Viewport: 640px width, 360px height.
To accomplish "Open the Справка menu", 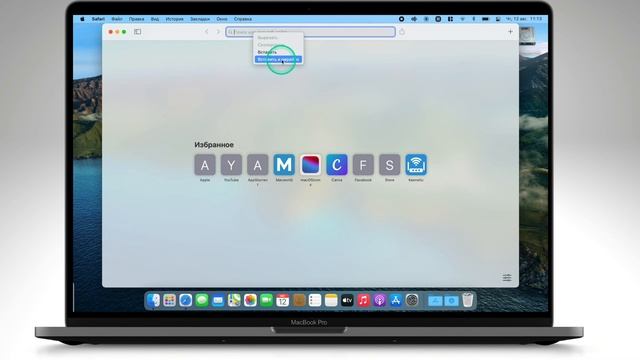I will tap(243, 19).
